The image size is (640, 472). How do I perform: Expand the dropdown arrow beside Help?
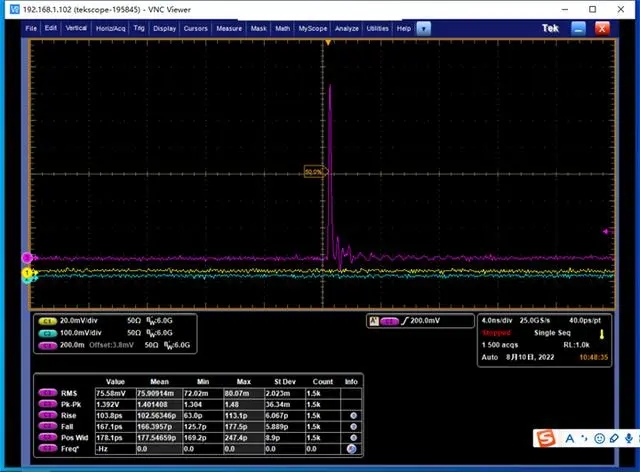tap(423, 29)
